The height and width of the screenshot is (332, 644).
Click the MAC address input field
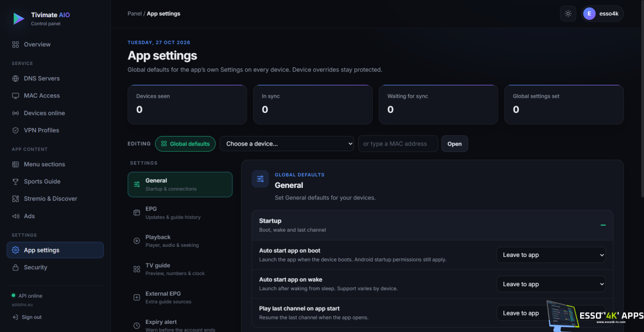398,144
